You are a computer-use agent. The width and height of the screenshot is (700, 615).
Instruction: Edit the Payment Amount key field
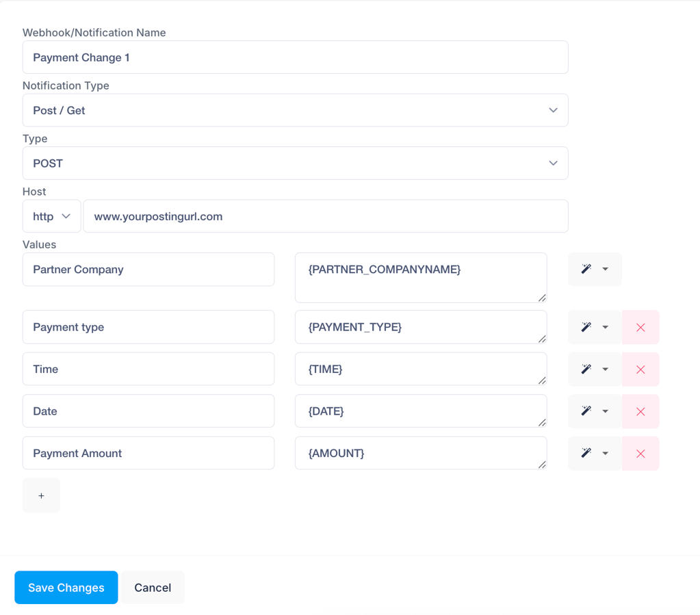click(148, 453)
